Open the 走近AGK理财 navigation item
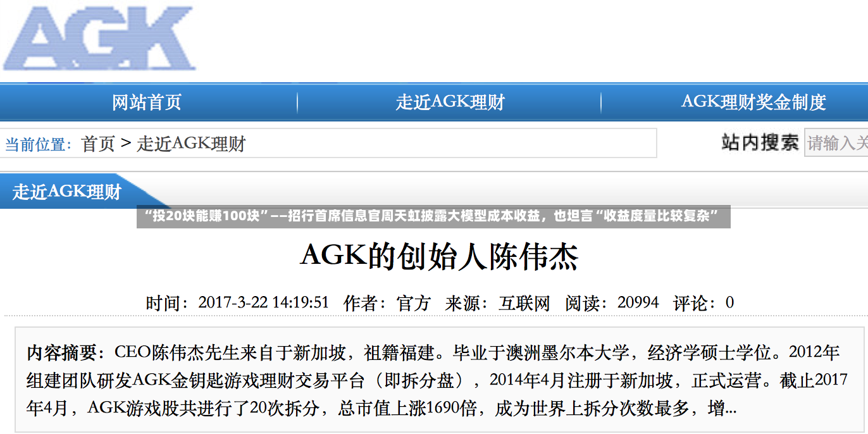This screenshot has height=434, width=868. click(450, 102)
